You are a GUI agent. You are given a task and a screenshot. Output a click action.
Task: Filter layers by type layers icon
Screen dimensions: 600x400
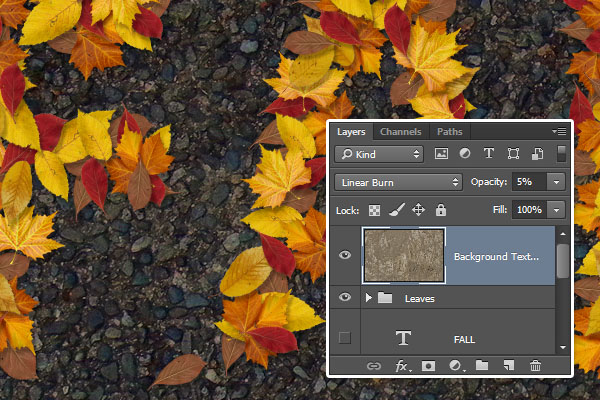point(489,154)
